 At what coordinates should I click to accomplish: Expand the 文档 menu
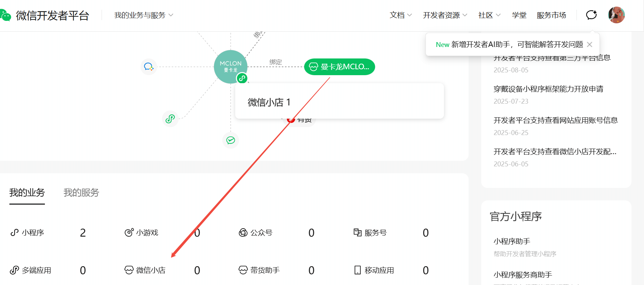(401, 15)
